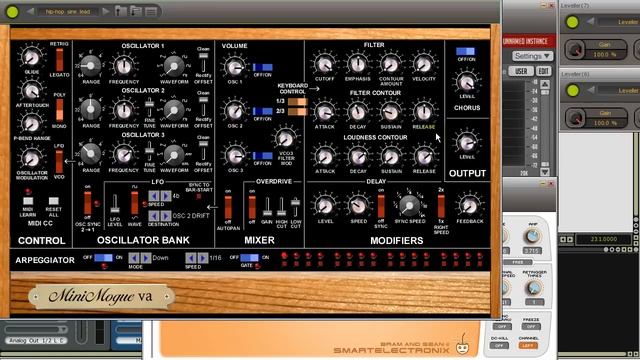Click Oscillator 1 Frequency knob
The width and height of the screenshot is (640, 360).
124,66
